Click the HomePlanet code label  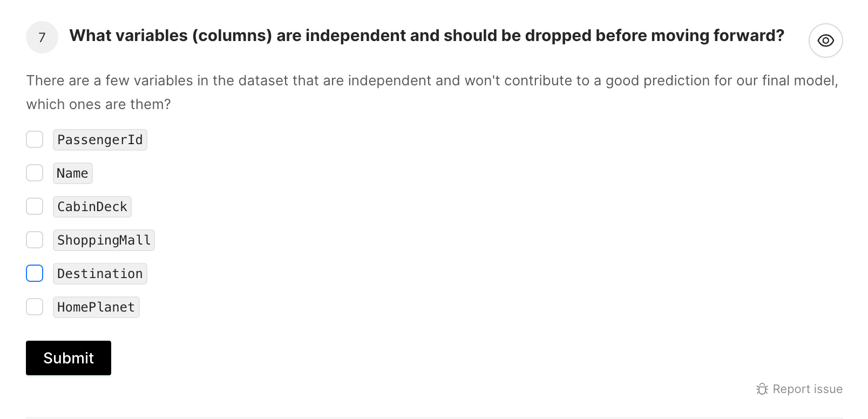click(x=96, y=307)
